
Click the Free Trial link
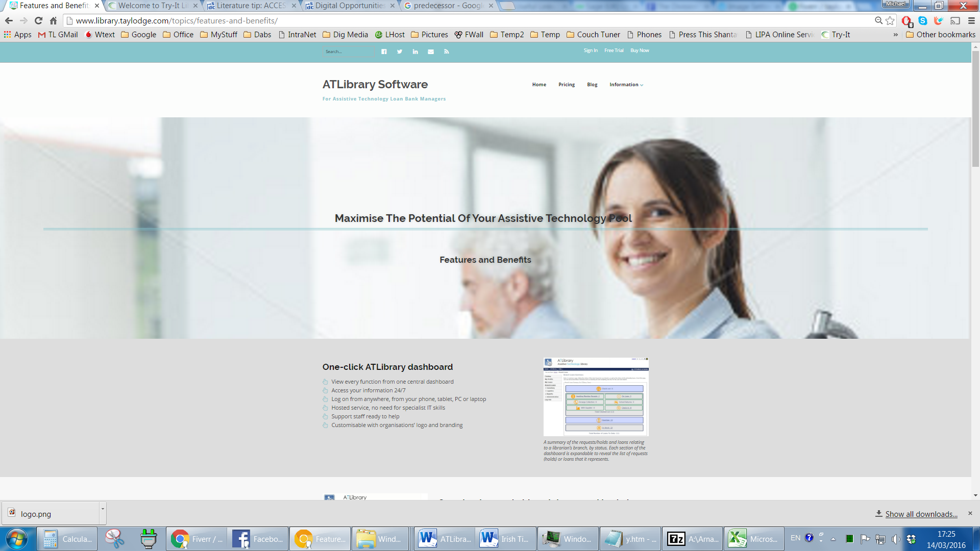[614, 51]
